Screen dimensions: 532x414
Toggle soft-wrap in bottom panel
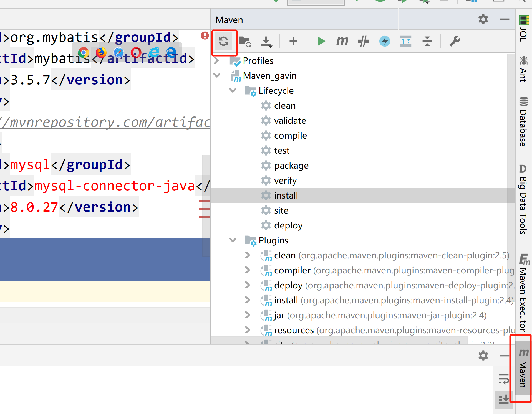coord(504,379)
